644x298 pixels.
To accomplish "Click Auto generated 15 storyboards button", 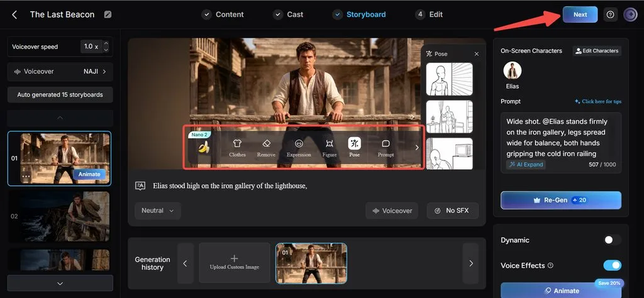I will (60, 95).
